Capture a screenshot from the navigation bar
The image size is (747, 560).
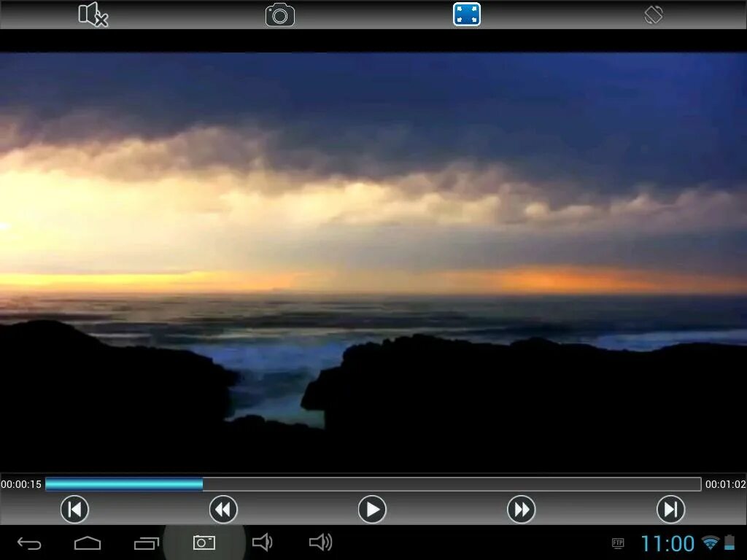[204, 542]
